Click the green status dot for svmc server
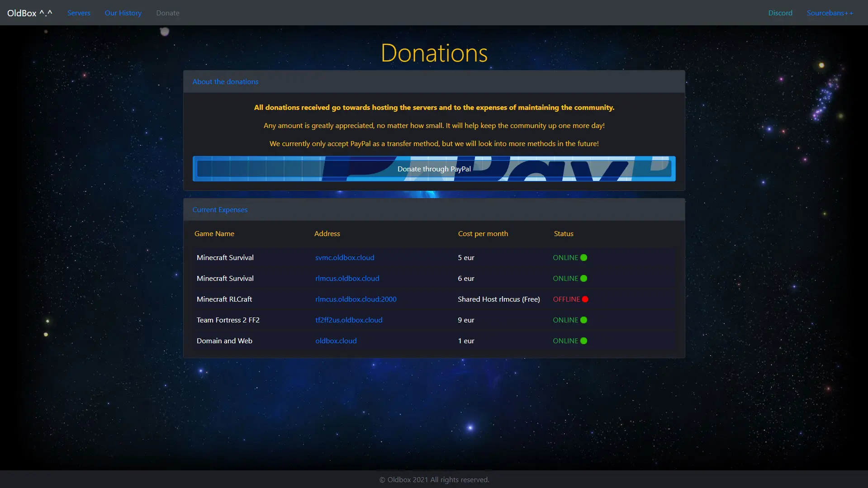 click(583, 258)
